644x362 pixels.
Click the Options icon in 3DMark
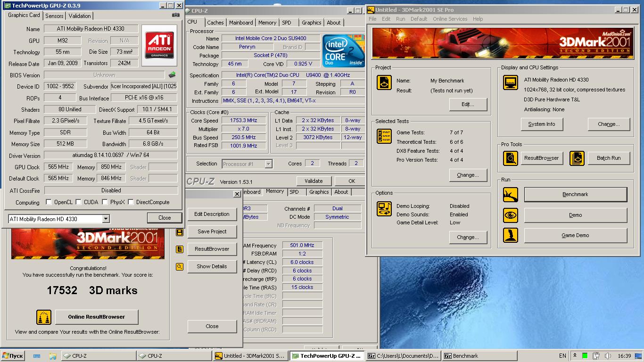click(384, 209)
